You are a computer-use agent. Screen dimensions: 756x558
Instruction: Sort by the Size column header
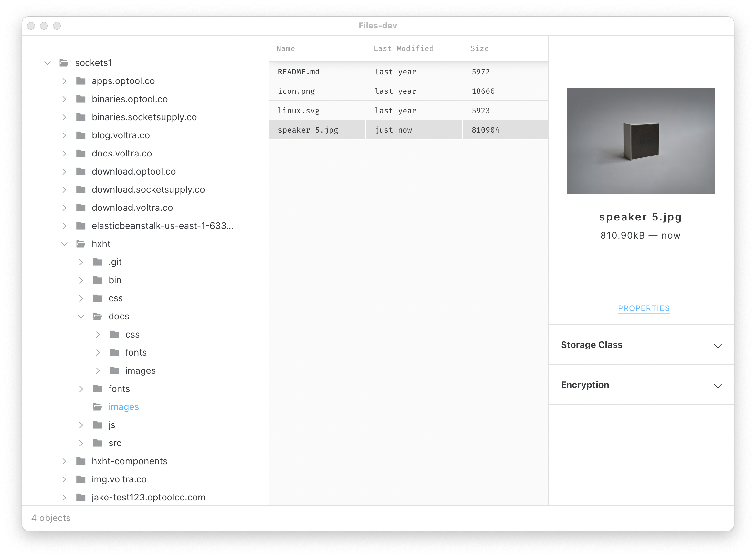click(x=479, y=48)
